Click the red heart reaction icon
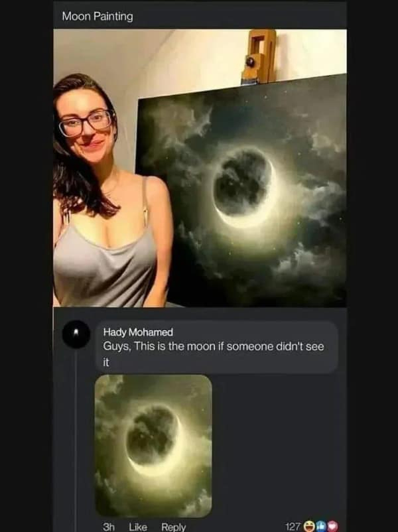This screenshot has height=532, width=398. tap(332, 527)
